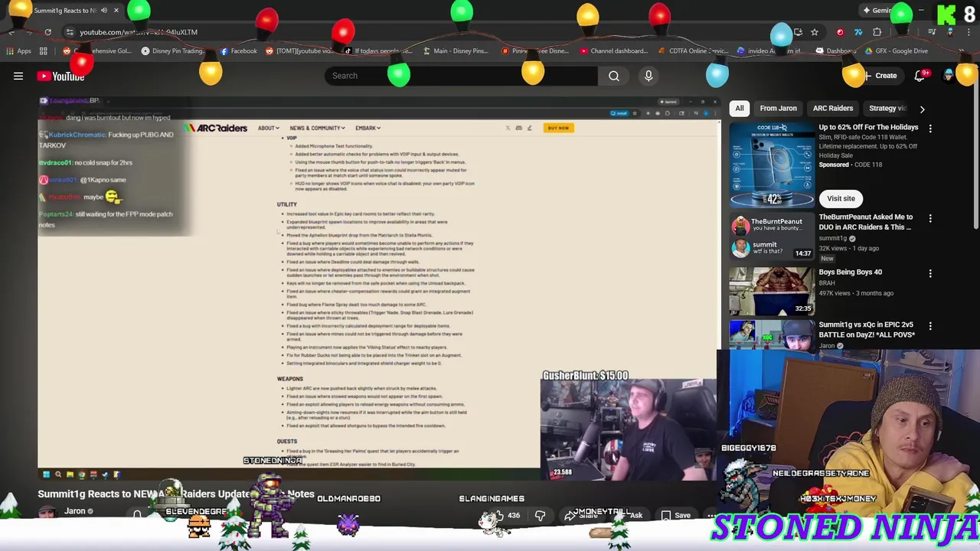Select the From Jaron filter chip
980x551 pixels.
click(778, 109)
